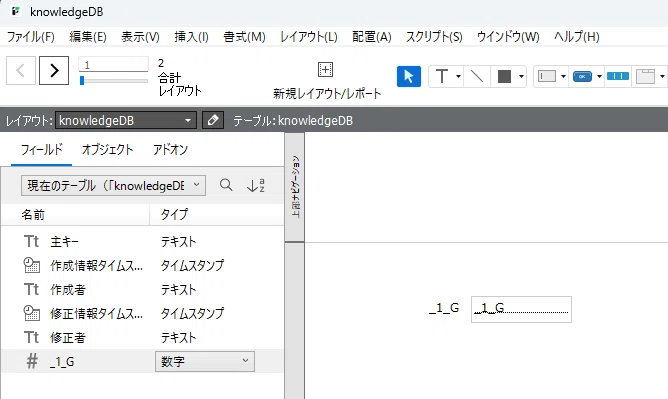Select the Rectangle shape tool

[504, 77]
